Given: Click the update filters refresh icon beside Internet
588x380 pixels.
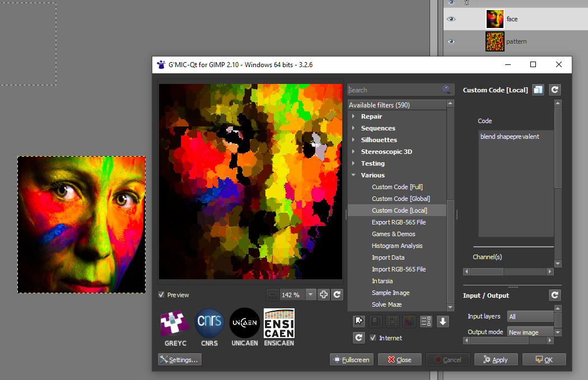Looking at the screenshot, I should tap(359, 337).
